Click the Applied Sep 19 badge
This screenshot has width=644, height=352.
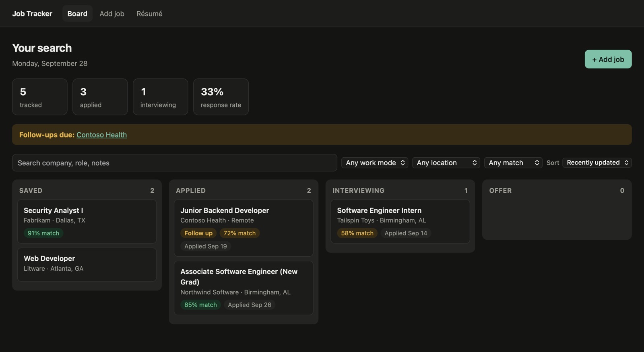coord(206,246)
